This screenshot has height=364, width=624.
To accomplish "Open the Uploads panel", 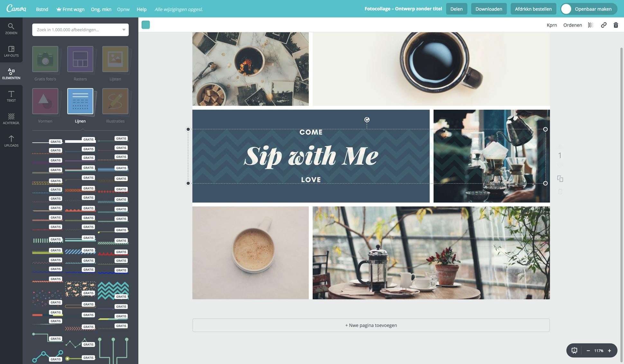I will (x=11, y=141).
